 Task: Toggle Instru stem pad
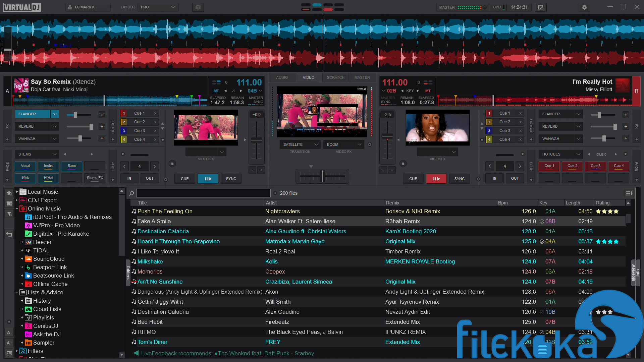[x=49, y=166]
